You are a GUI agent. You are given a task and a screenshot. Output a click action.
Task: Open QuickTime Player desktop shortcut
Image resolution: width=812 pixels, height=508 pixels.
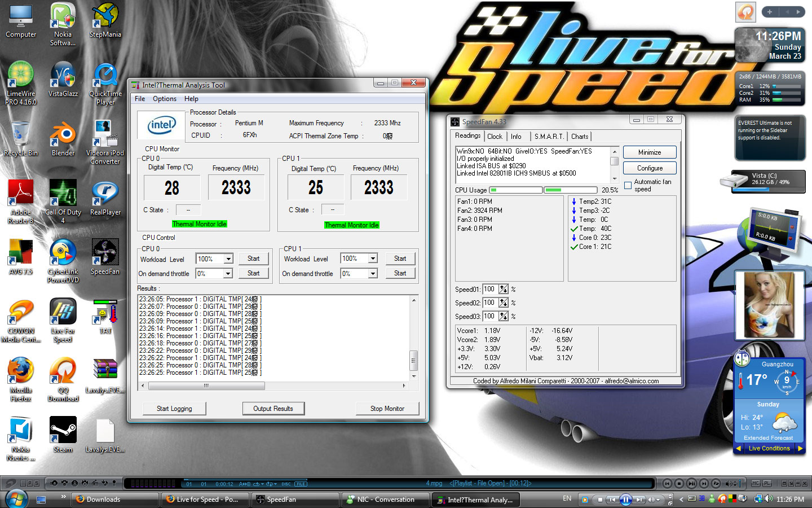(x=105, y=83)
